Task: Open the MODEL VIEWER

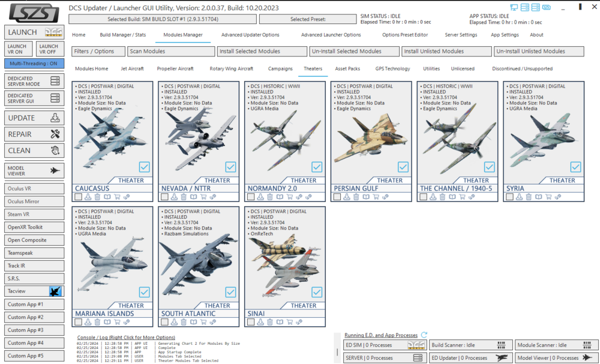Action: click(34, 171)
